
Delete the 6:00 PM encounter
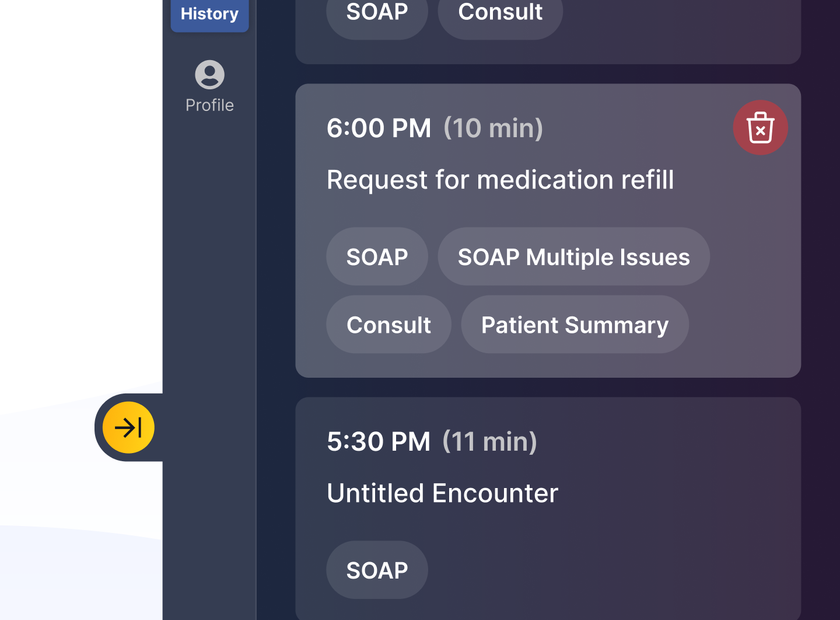point(760,127)
